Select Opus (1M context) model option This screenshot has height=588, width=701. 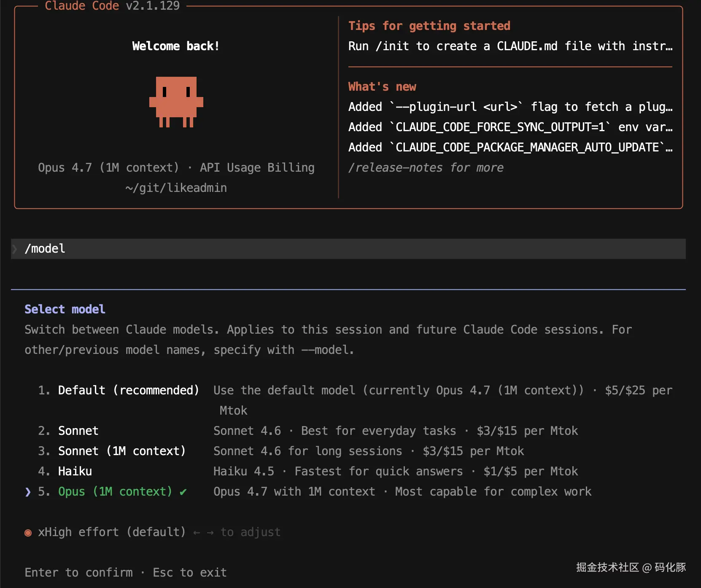[115, 491]
